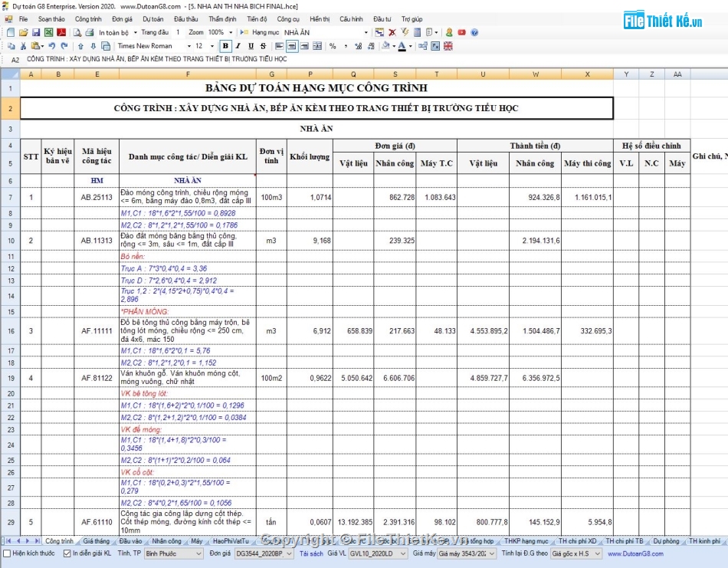728x568 pixels.
Task: Open the 'Tải sách' link
Action: pyautogui.click(x=310, y=553)
